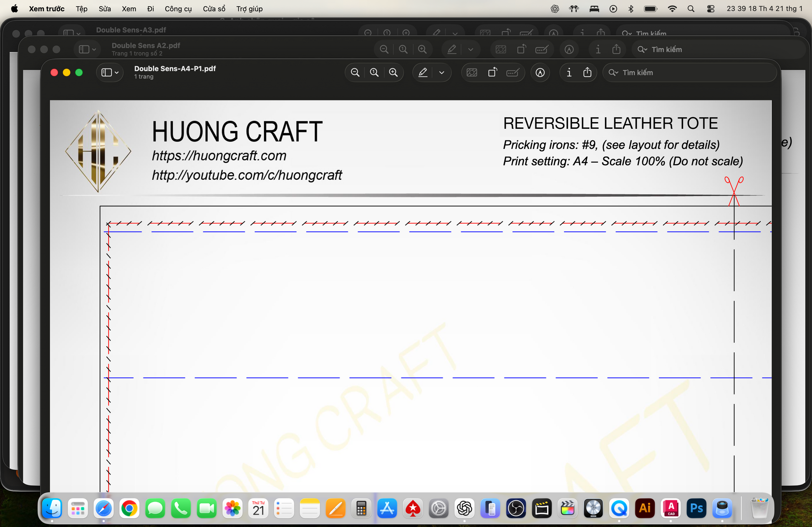Open the Công cụ menu
The image size is (812, 527).
[178, 9]
